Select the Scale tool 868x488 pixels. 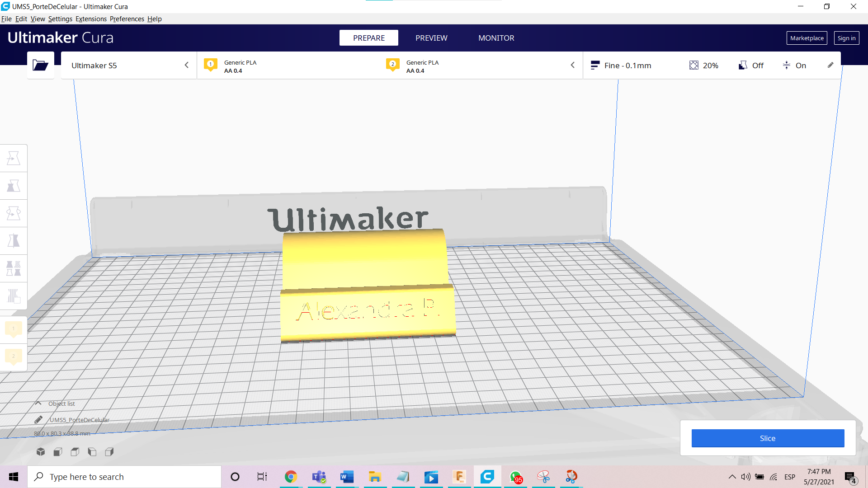coord(14,186)
